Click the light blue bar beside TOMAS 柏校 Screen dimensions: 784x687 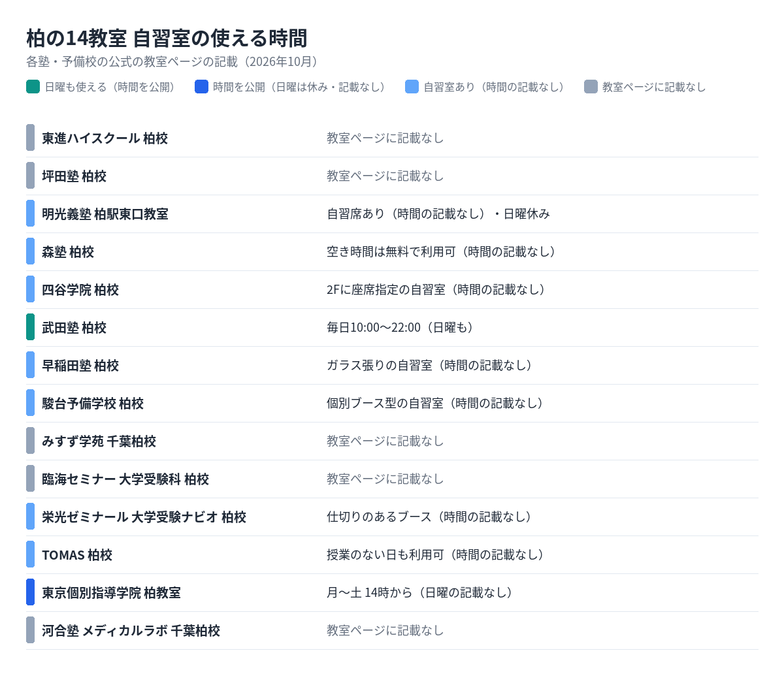[30, 554]
